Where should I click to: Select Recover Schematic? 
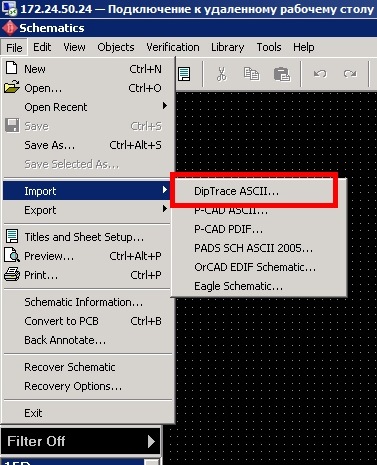[88, 367]
